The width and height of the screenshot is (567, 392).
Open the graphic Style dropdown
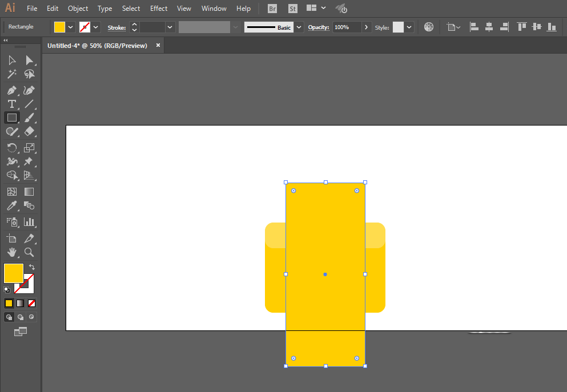pyautogui.click(x=409, y=27)
